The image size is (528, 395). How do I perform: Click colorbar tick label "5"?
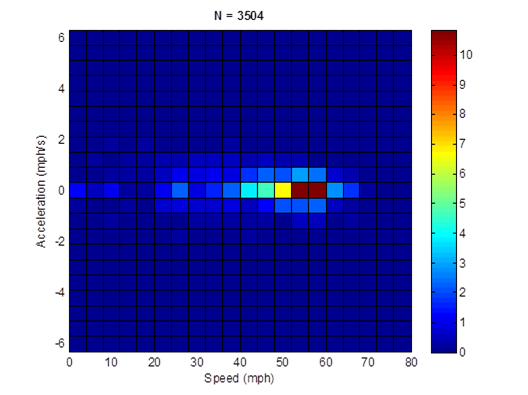(462, 204)
